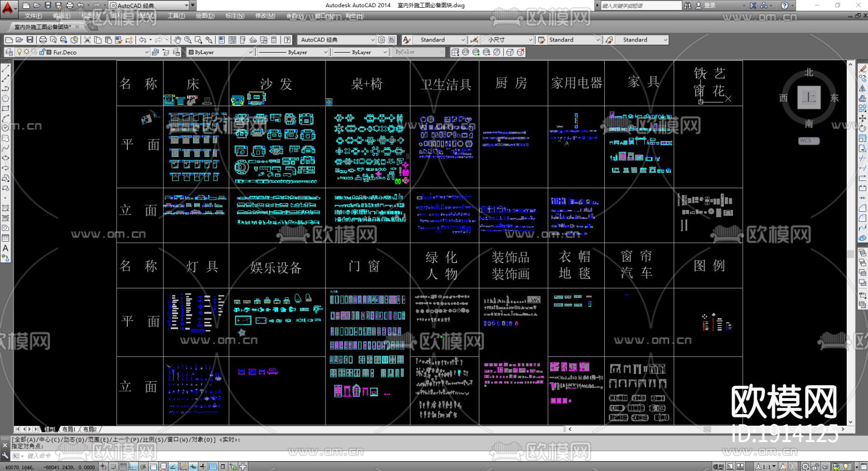Open the 绘图(D) menu

point(205,16)
